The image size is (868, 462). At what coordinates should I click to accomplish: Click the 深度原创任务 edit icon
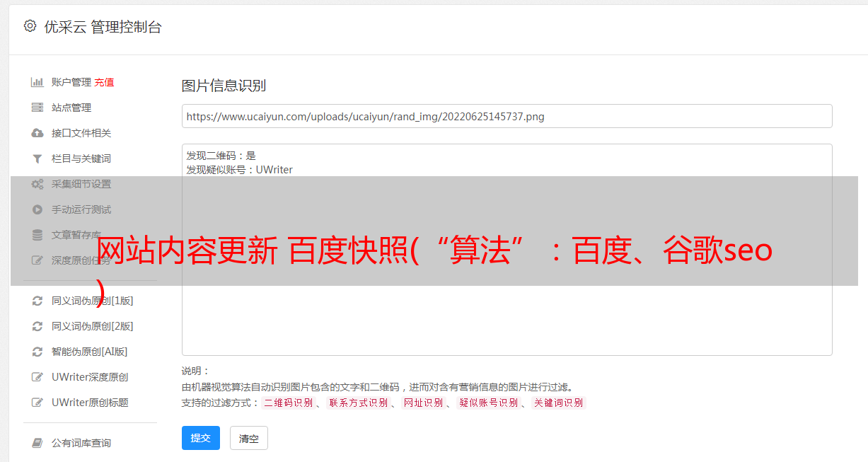37,260
